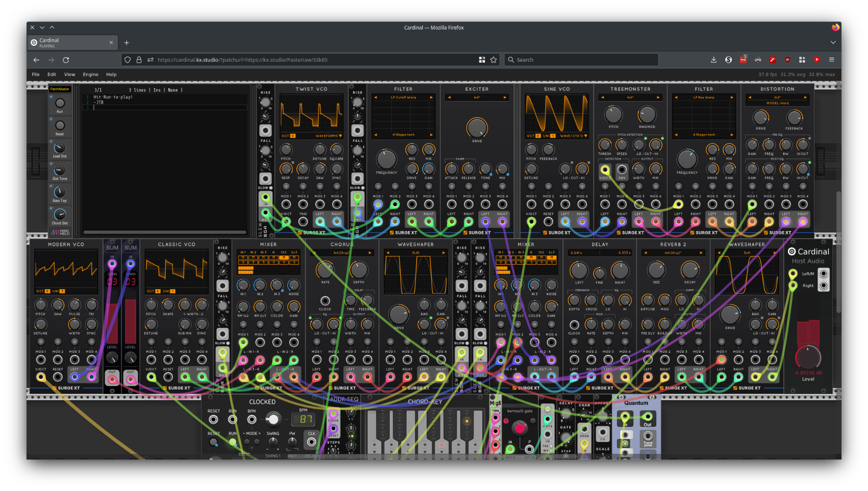Image resolution: width=868 pixels, height=491 pixels.
Task: Click the Clocked BPM knob
Action: (x=273, y=419)
